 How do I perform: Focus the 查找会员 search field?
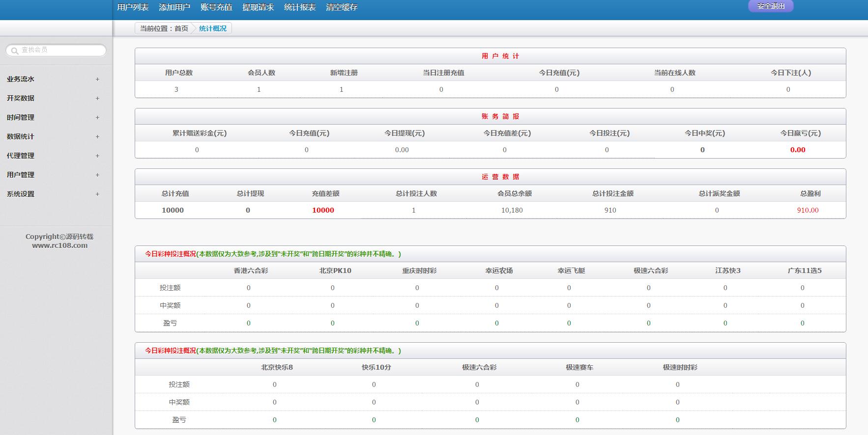coord(56,50)
